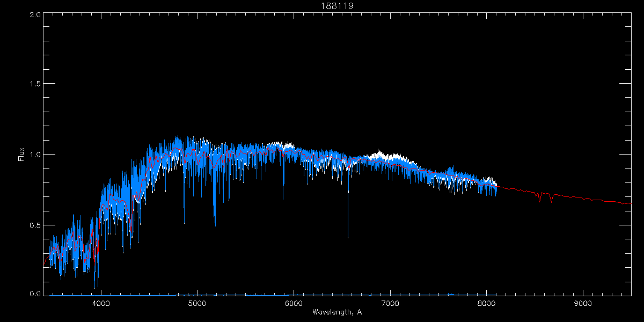644x322 pixels.
Task: Click the 0.5 label on flux axis
Action: pyautogui.click(x=35, y=225)
